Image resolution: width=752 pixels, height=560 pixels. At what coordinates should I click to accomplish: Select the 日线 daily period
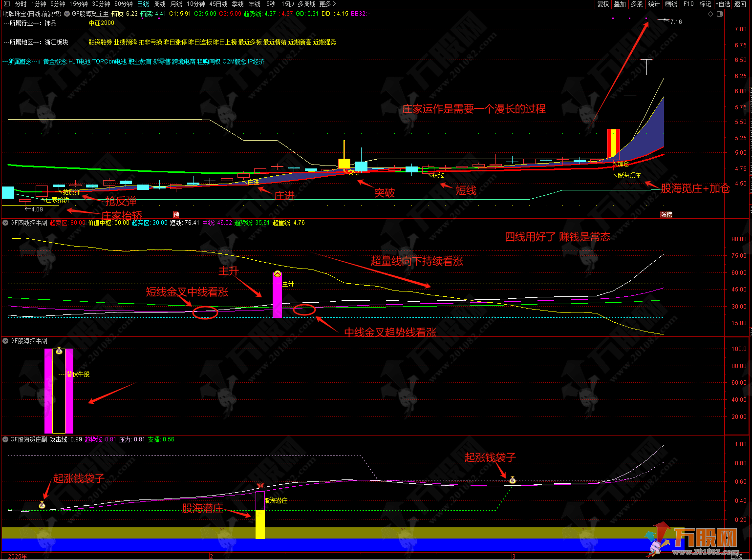(x=143, y=4)
